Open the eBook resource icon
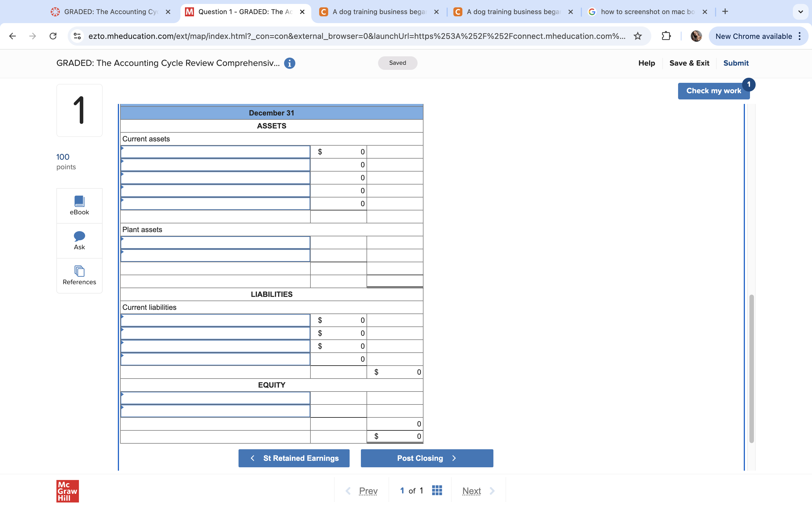 79,201
